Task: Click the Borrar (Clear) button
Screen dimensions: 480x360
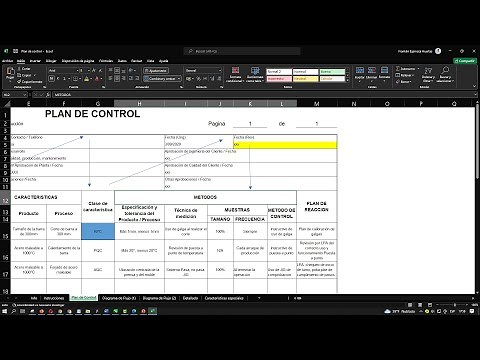Action: (x=404, y=82)
